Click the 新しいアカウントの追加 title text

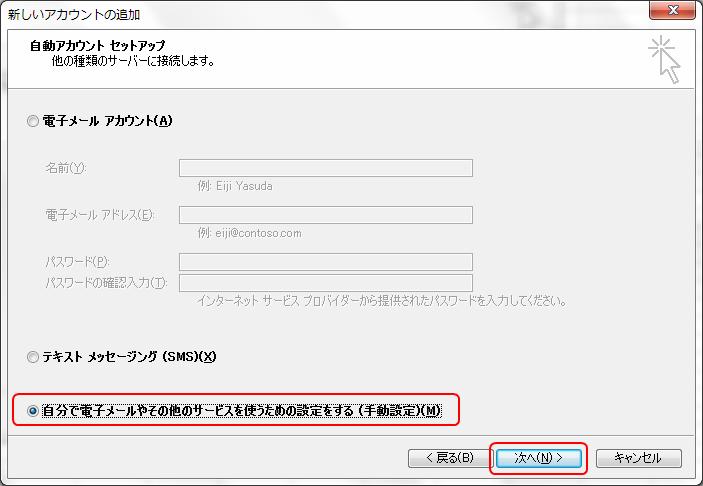[x=74, y=15]
